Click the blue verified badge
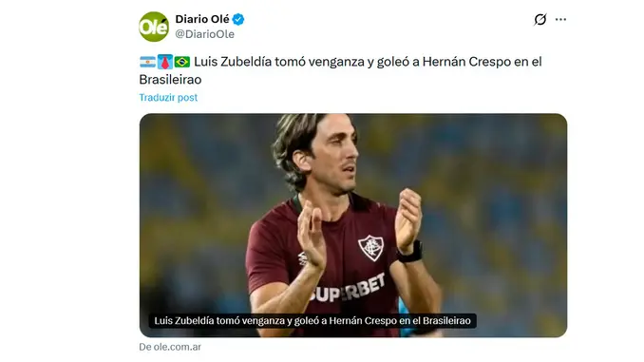This screenshot has width=644, height=362. pos(238,19)
